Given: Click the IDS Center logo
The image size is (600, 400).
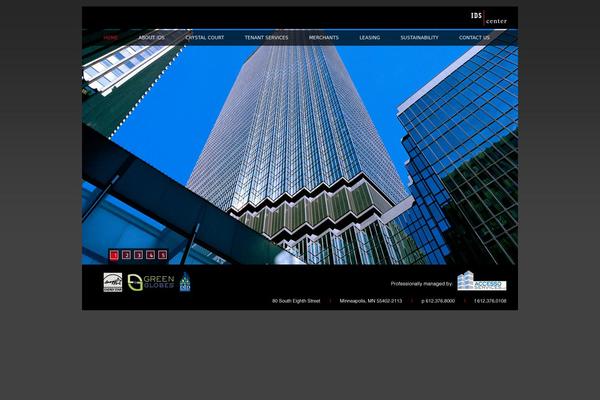Looking at the screenshot, I should click(489, 18).
